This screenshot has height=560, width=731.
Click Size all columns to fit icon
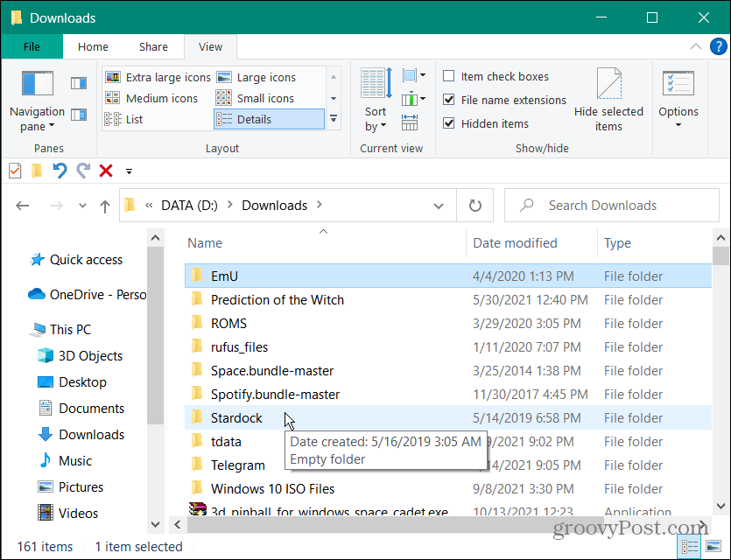coord(409,122)
